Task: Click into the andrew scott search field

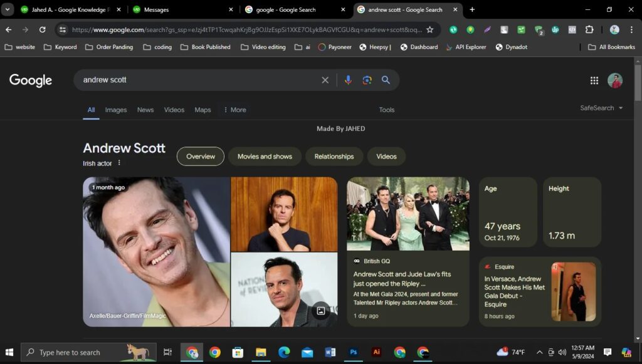Action: 196,80
